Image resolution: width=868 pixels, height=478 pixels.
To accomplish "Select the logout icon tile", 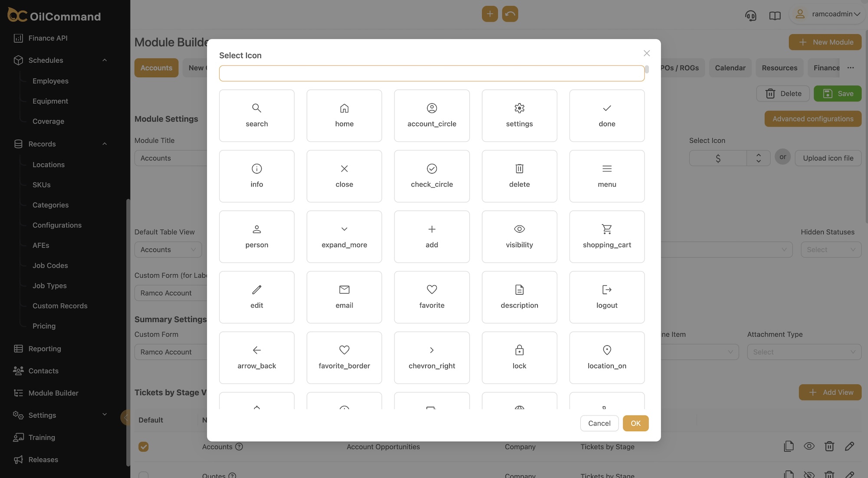I will [x=607, y=297].
